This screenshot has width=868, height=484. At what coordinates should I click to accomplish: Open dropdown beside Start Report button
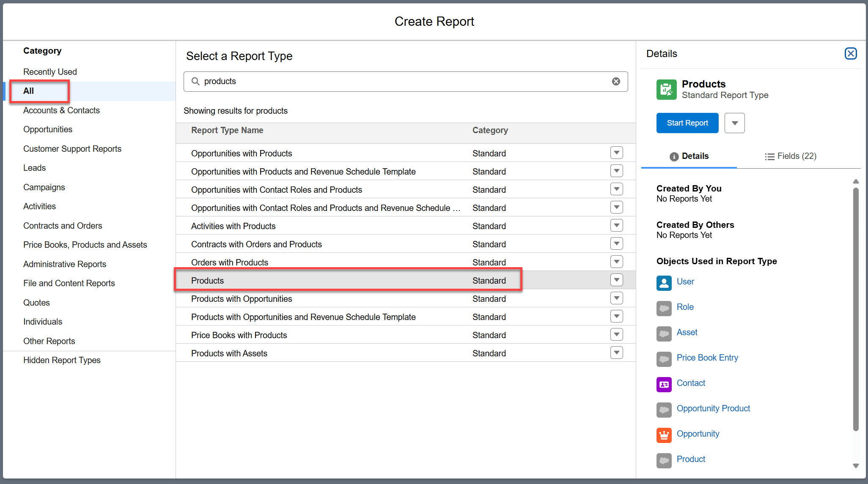734,123
